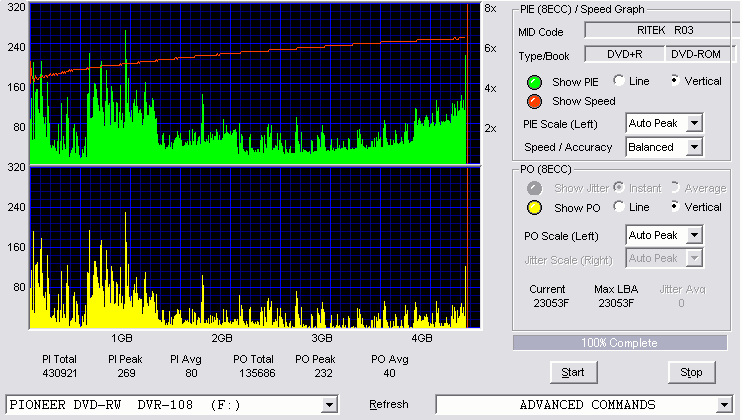Viewport: 742px width, 420px height.
Task: Select Average jitter option
Action: (675, 187)
